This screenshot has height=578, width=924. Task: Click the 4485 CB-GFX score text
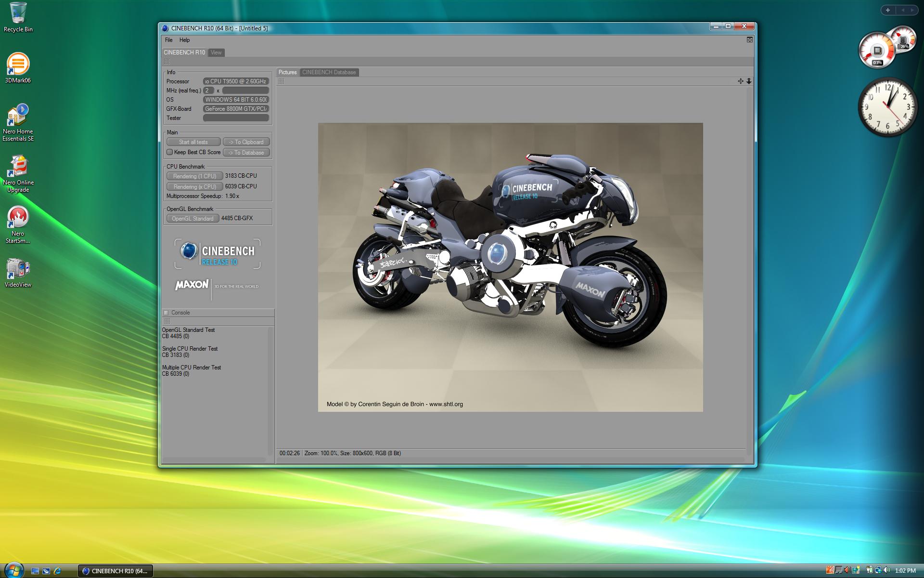pos(237,218)
